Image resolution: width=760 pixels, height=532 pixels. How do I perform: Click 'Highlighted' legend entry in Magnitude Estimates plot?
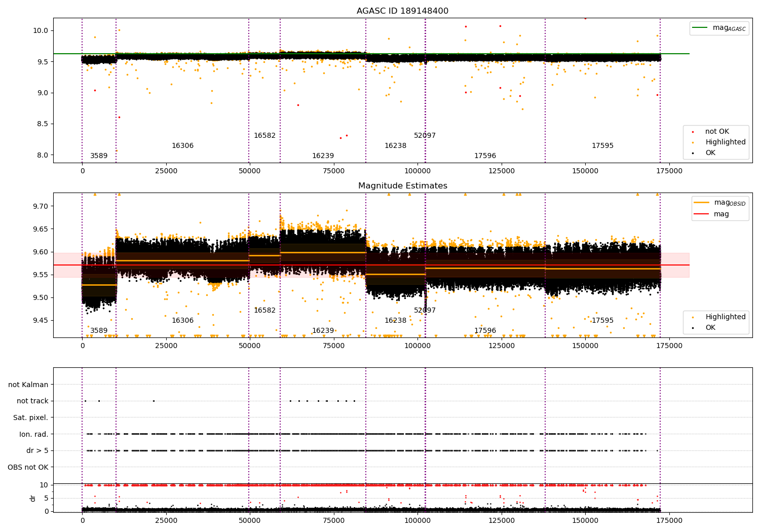click(x=718, y=317)
